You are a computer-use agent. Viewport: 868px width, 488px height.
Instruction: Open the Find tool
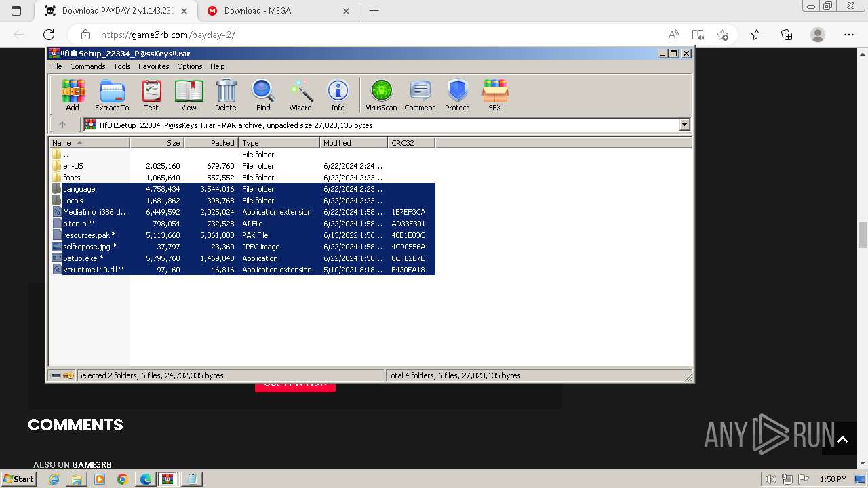click(x=263, y=95)
